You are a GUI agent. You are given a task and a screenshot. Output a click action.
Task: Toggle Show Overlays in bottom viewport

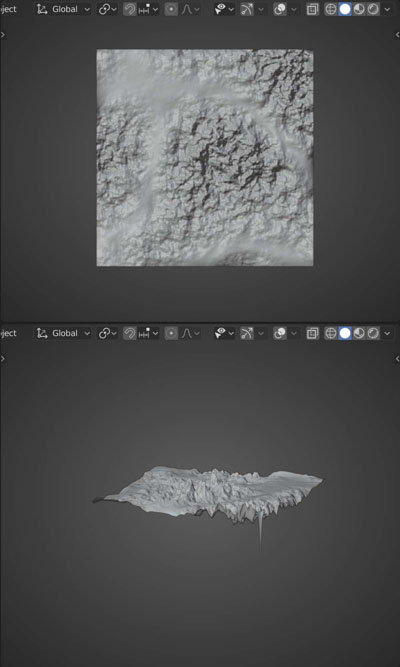(280, 333)
